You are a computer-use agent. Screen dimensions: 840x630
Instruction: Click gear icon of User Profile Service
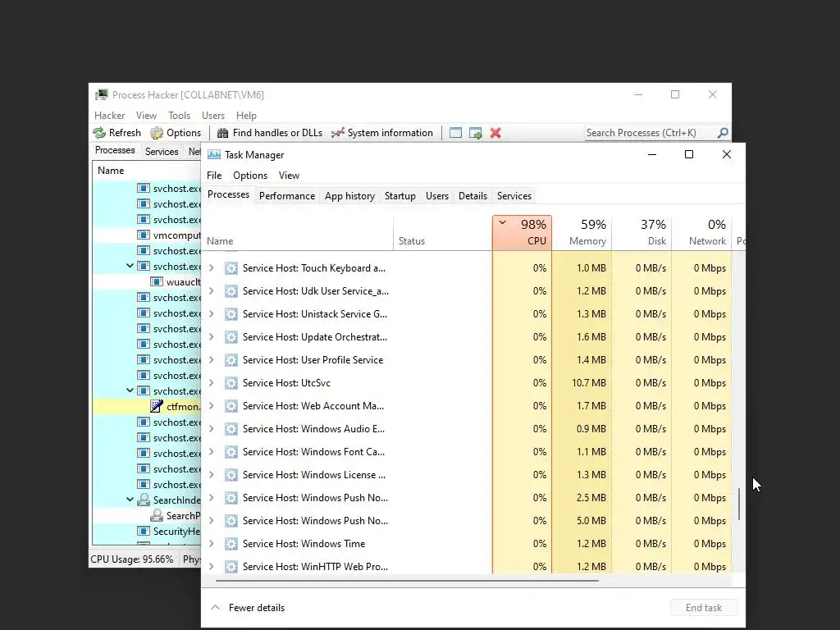point(231,360)
